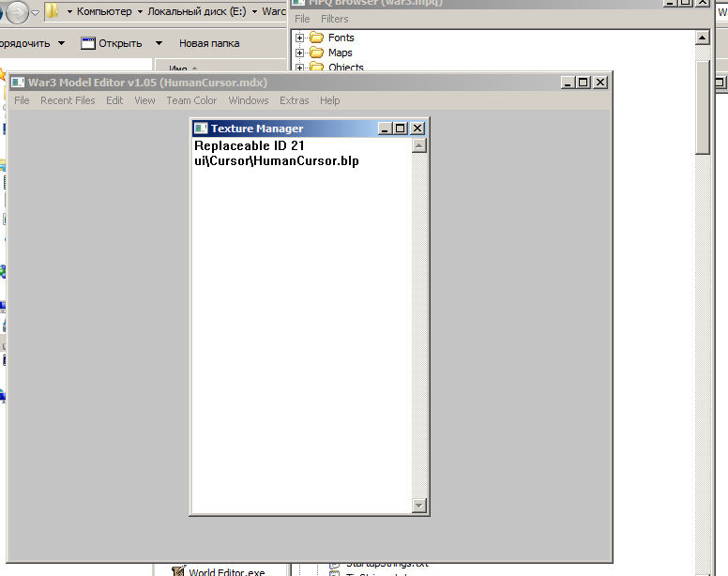Click Новая папка in Explorer toolbar
Screen dimensions: 728x576
coord(209,44)
